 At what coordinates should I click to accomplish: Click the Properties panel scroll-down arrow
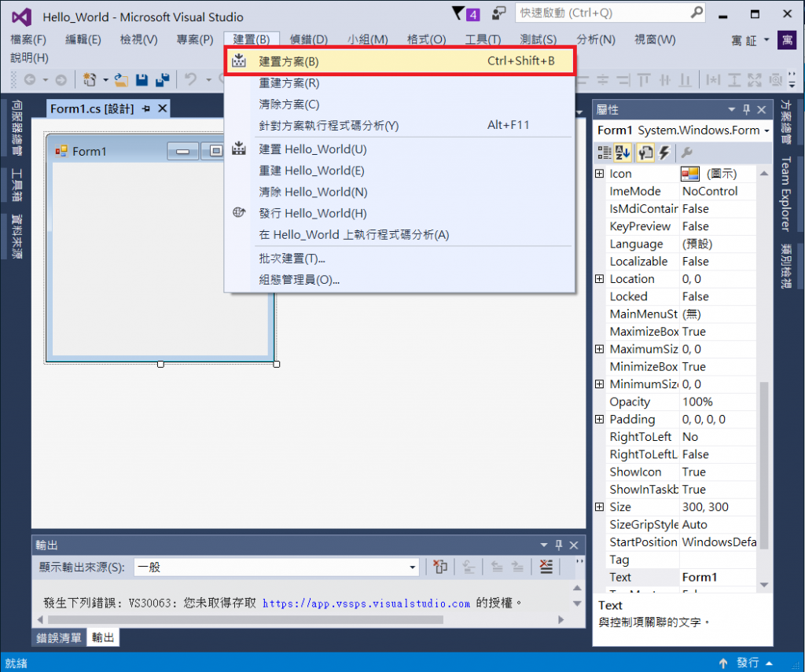[764, 585]
